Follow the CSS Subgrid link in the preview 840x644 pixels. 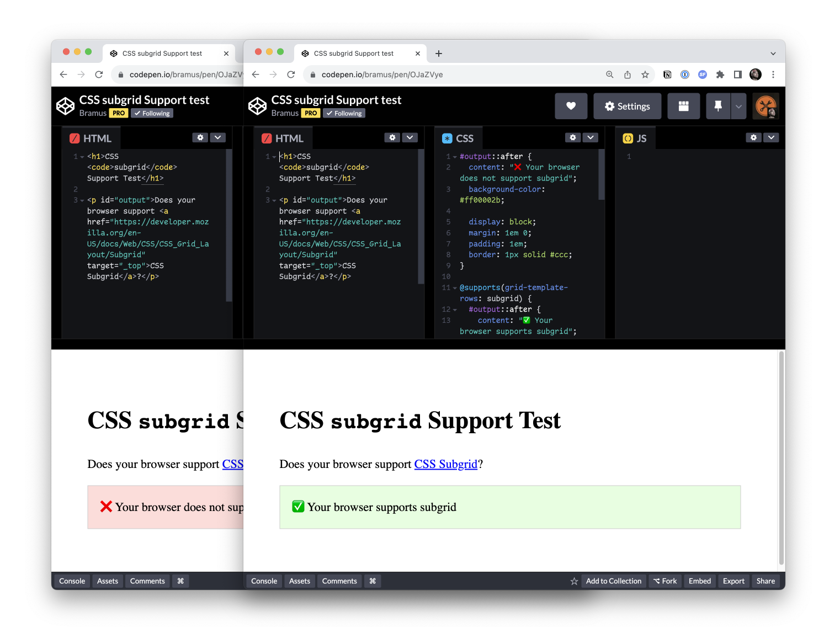445,464
